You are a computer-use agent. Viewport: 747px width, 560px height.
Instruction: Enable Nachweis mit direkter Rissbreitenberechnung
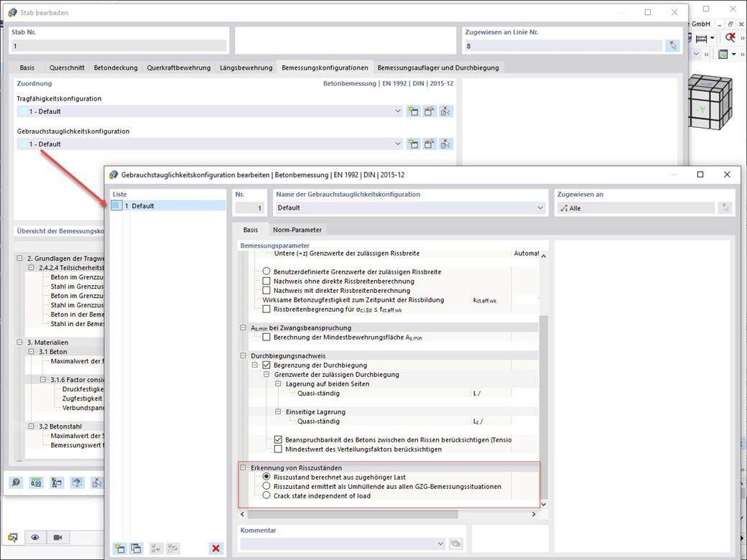[266, 291]
